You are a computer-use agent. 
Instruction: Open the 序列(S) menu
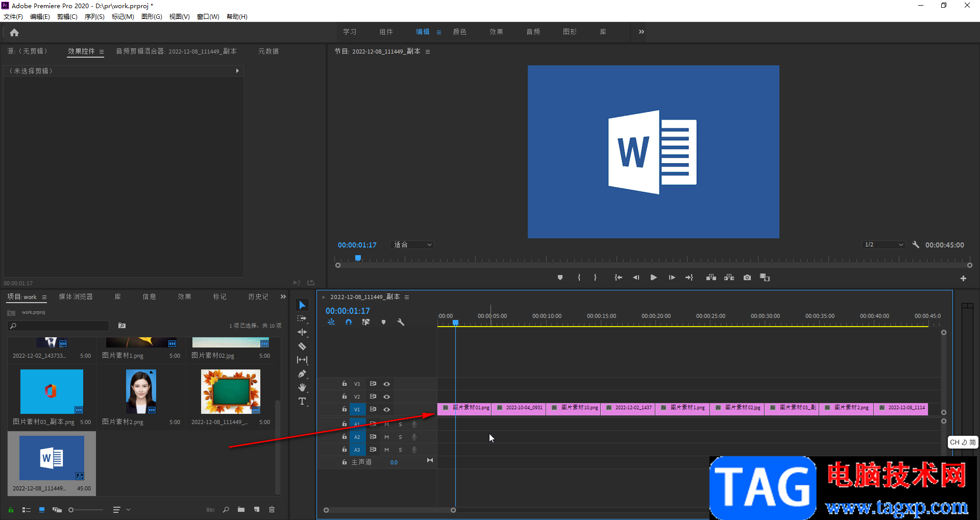tap(94, 17)
